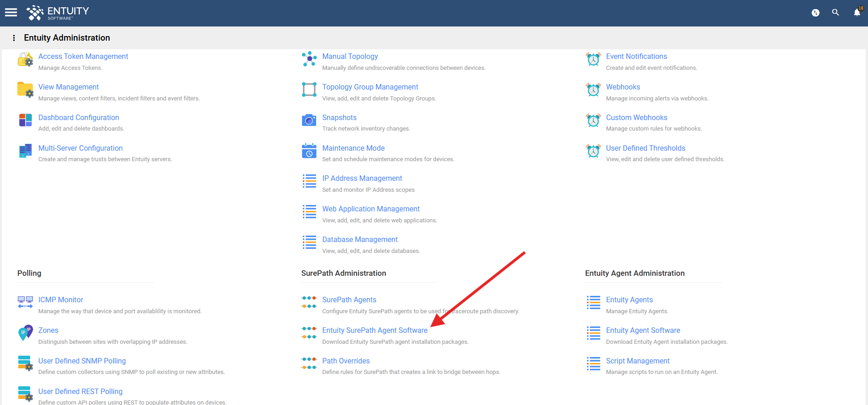This screenshot has width=868, height=405.
Task: Click the help/status icon beside search
Action: pos(816,13)
